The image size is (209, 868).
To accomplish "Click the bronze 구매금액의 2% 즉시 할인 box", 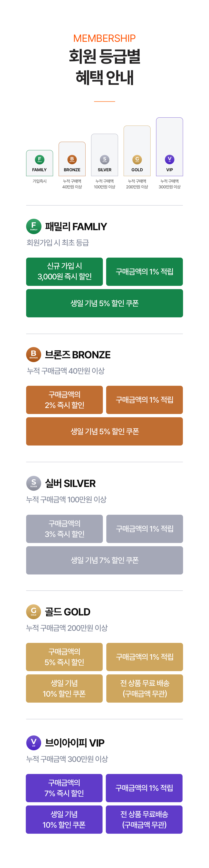I will (x=64, y=400).
